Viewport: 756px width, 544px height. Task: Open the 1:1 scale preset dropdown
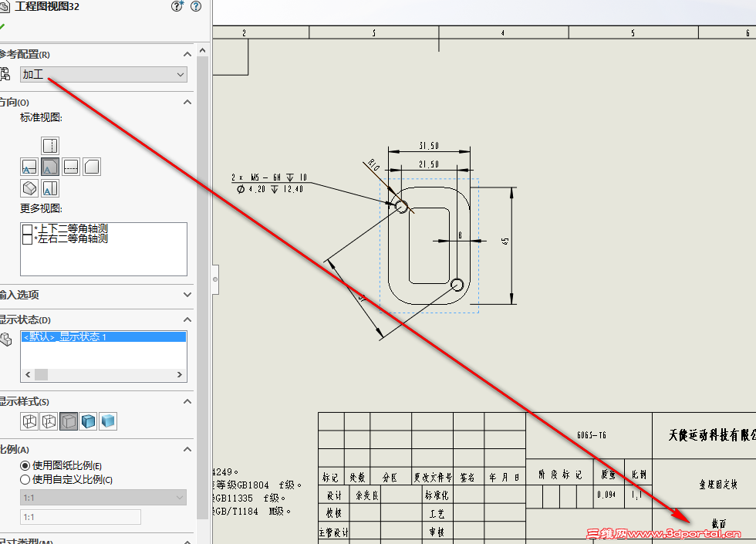pyautogui.click(x=103, y=497)
